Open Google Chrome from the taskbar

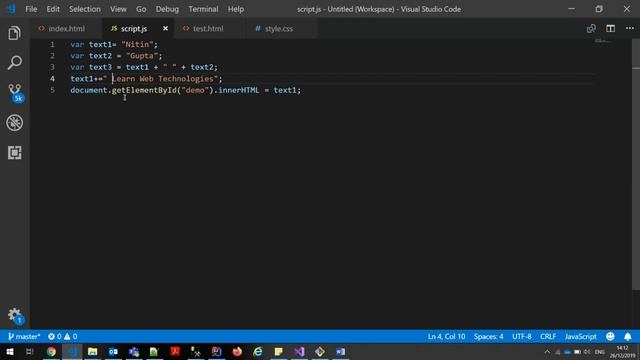[51, 351]
